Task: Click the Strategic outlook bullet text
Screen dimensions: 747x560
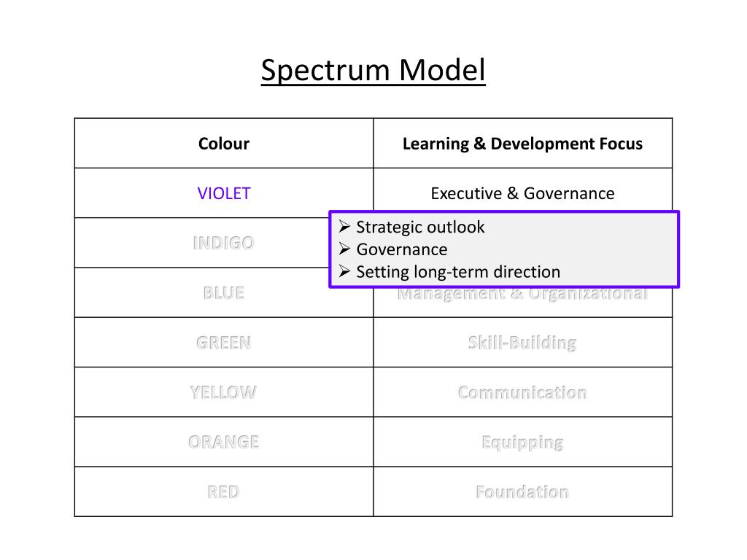Action: [x=420, y=227]
